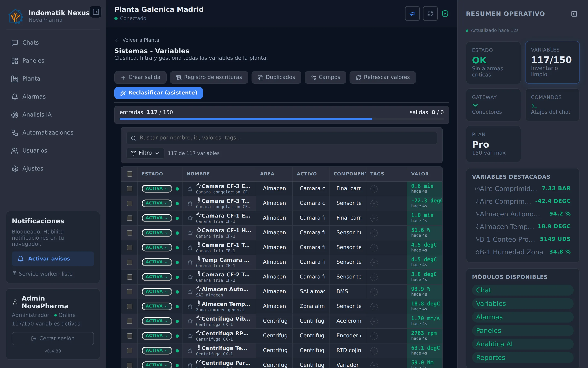Click the Gateway Conectores card
Viewport: 588px width, 368px height.
click(x=493, y=105)
